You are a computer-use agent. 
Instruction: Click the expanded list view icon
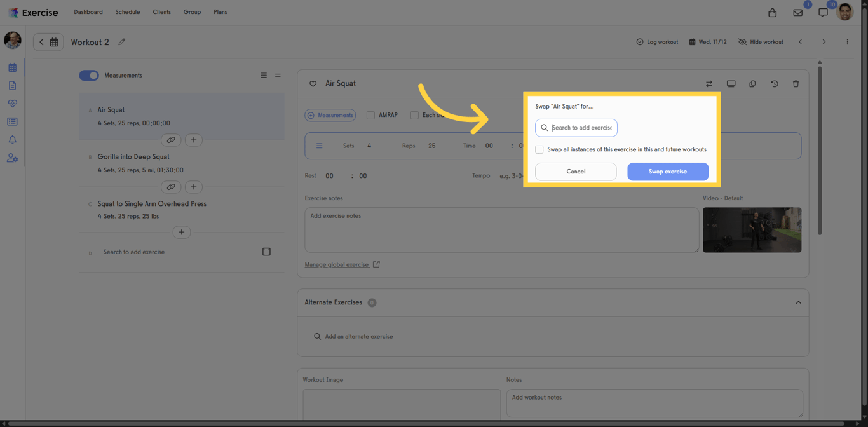[264, 75]
